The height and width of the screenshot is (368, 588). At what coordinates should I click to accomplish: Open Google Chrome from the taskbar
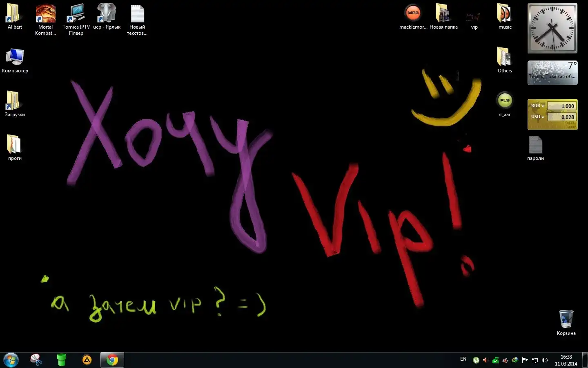(x=112, y=360)
